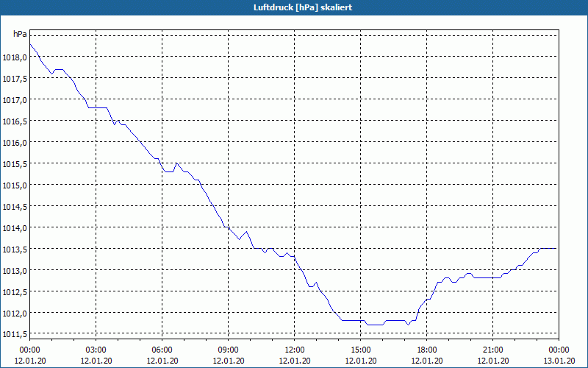
Task: Click the 12:00 time axis label
Action: click(295, 350)
